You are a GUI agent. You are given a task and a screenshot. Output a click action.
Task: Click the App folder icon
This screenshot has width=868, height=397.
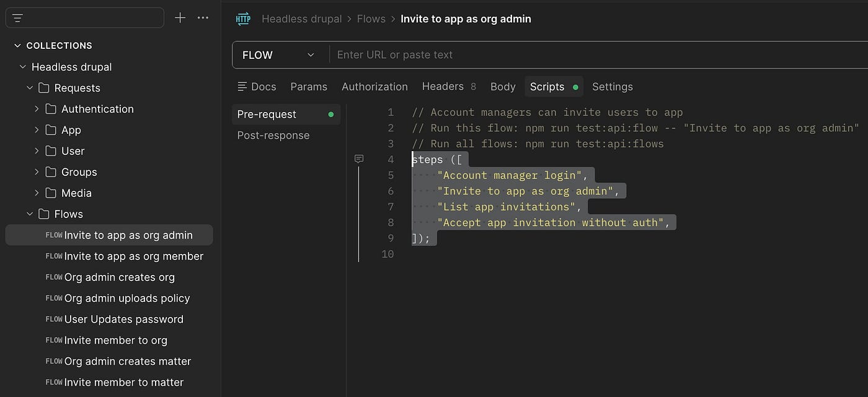(x=51, y=130)
